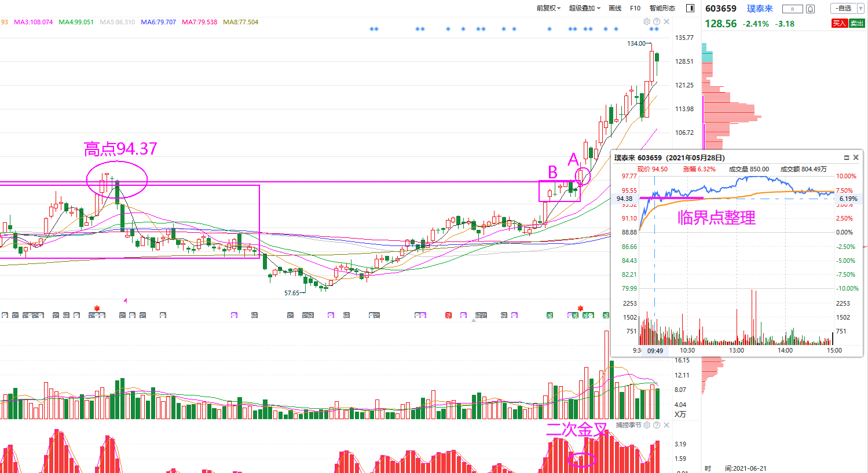Click the red star marker near point A
The height and width of the screenshot is (473, 868).
[x=580, y=308]
